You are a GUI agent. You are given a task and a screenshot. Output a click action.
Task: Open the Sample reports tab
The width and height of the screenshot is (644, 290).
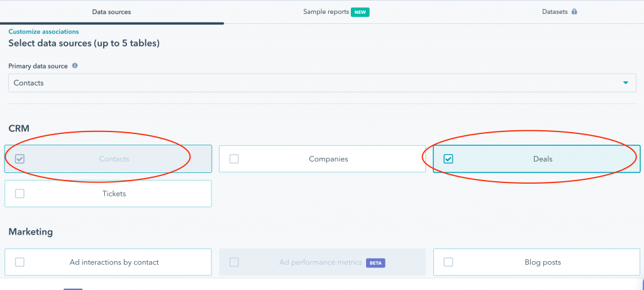(x=326, y=12)
